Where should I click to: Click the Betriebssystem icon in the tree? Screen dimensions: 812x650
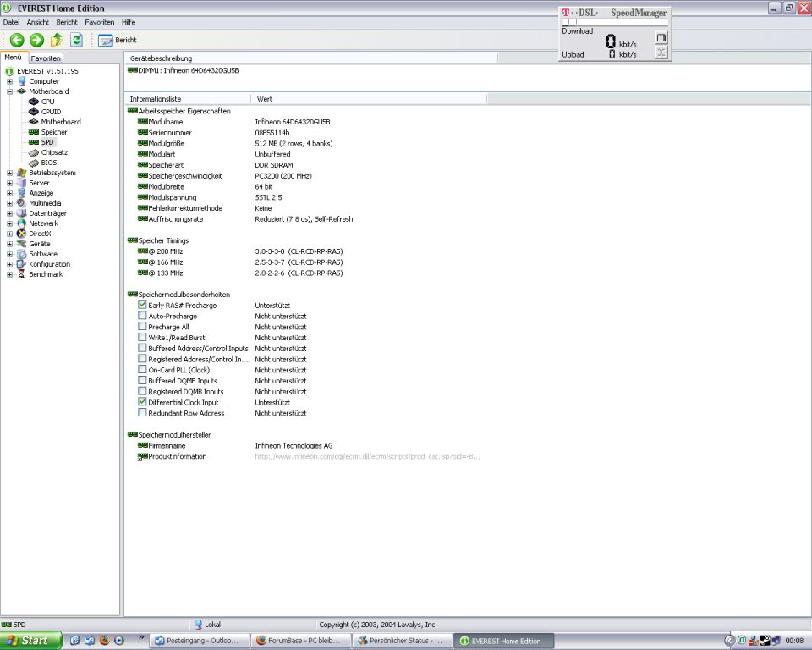(22, 173)
